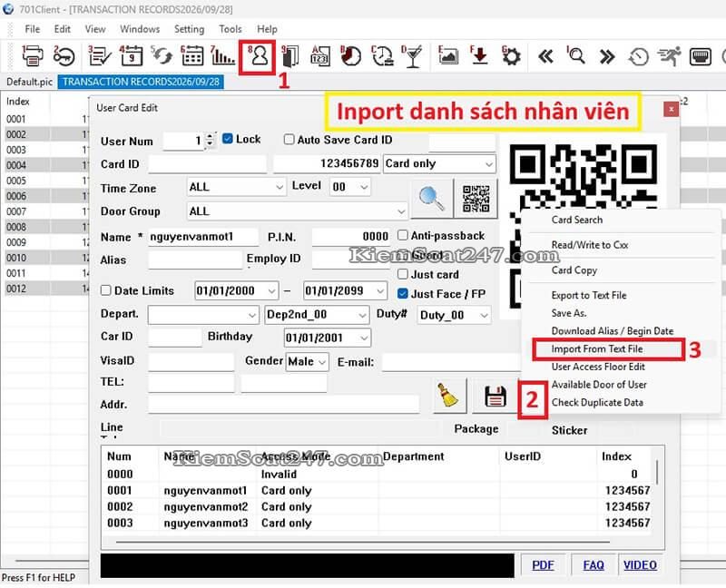Screen dimensions: 726x588
Task: Click the circular refresh arrows toolbar icon
Action: 162,56
